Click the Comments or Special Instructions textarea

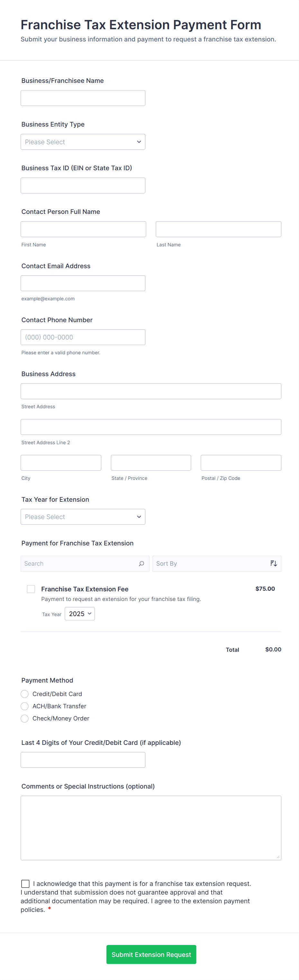coord(151,827)
